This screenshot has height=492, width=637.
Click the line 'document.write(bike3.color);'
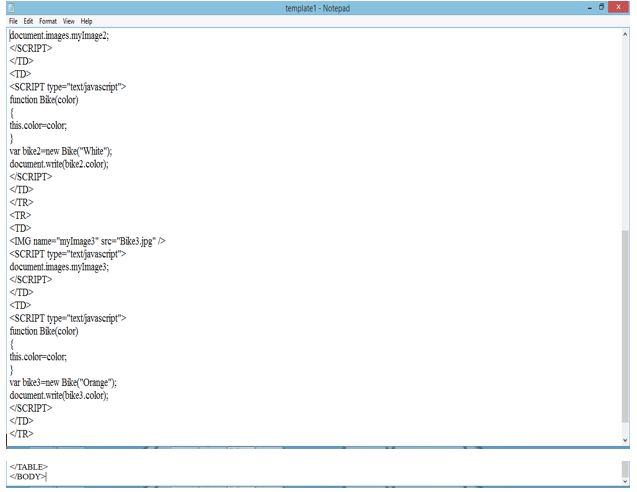point(59,395)
